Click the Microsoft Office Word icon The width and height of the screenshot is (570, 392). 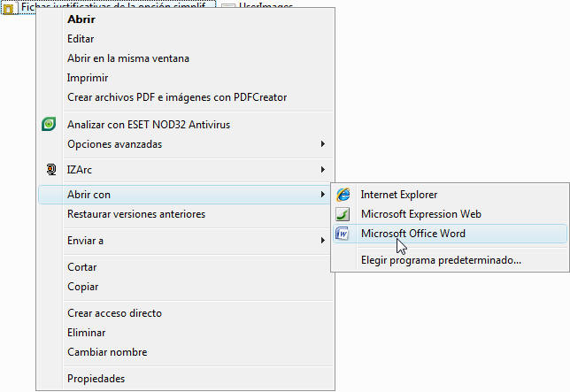tap(342, 234)
